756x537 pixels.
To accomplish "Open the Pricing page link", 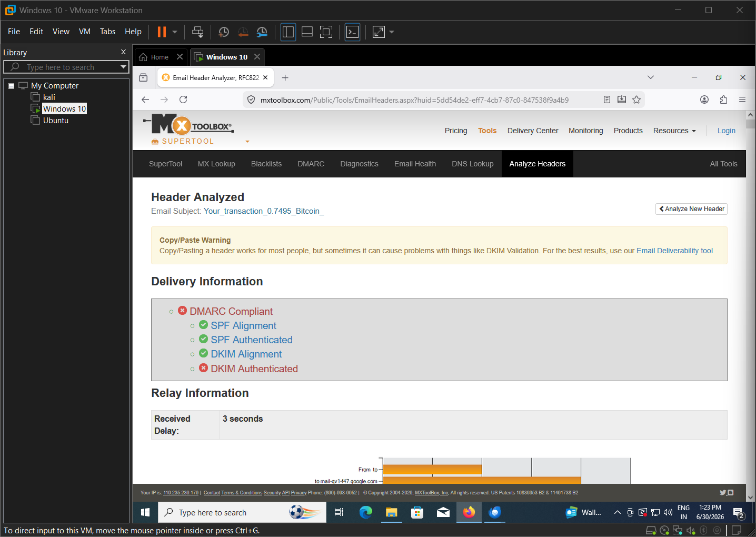I will [456, 131].
